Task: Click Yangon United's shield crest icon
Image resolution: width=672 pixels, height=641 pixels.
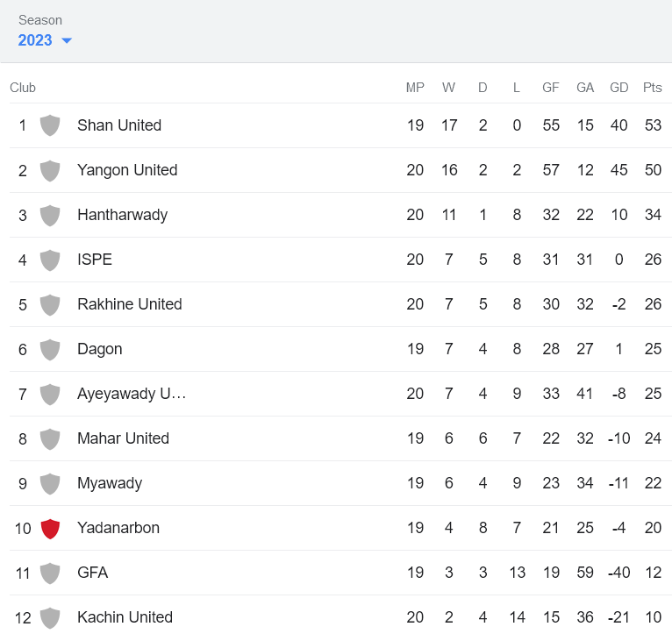Action: pyautogui.click(x=50, y=170)
